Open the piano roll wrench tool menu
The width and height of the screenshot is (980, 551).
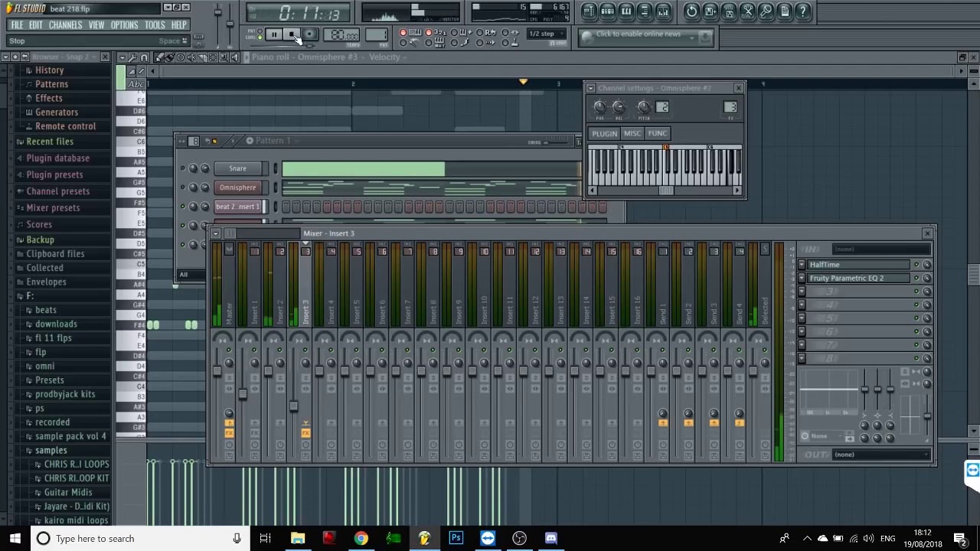tap(132, 57)
